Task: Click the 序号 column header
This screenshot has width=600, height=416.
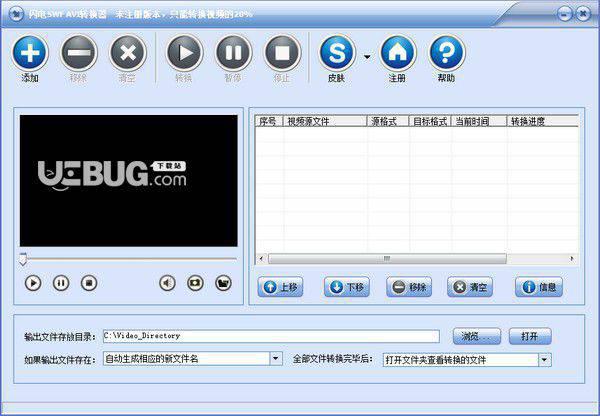Action: [x=269, y=121]
